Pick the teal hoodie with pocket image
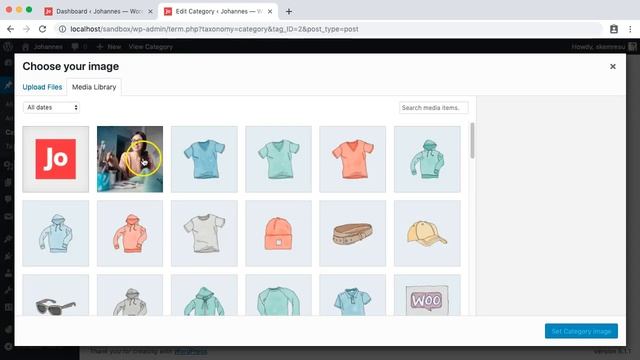The width and height of the screenshot is (640, 360). coord(427,159)
